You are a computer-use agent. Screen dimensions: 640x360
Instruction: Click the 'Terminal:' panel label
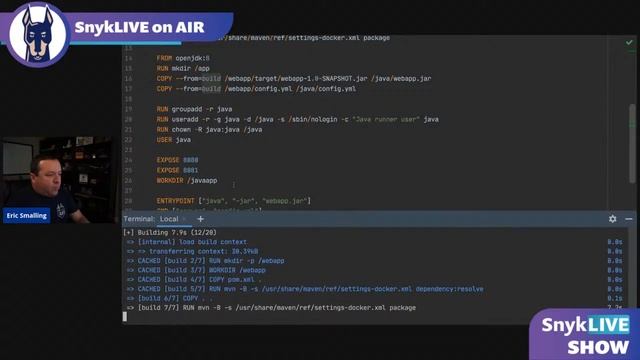tap(139, 219)
